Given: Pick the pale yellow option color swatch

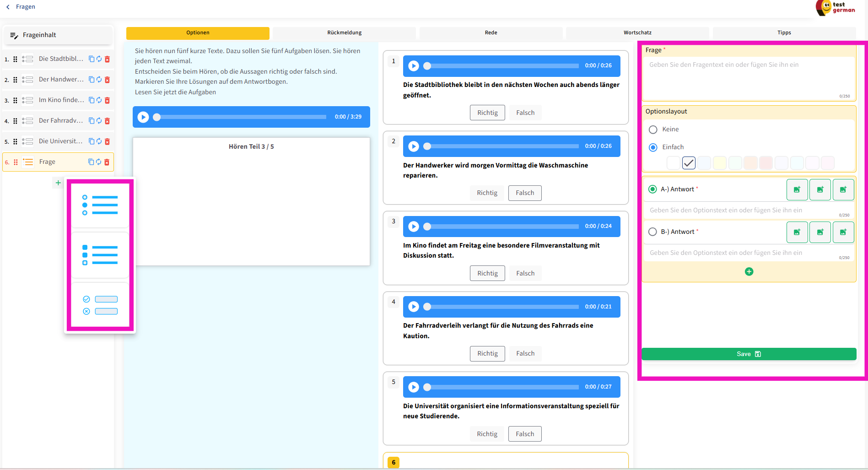Looking at the screenshot, I should coord(720,163).
